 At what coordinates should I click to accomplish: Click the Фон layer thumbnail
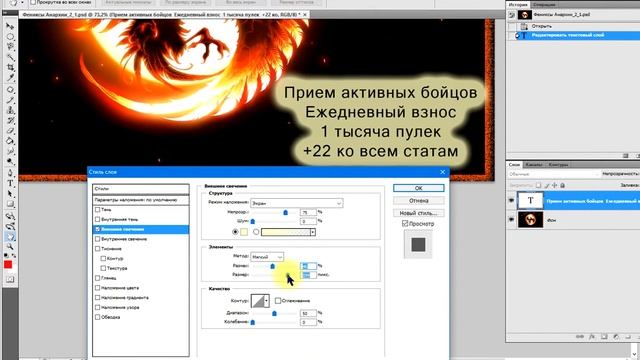pyautogui.click(x=530, y=220)
